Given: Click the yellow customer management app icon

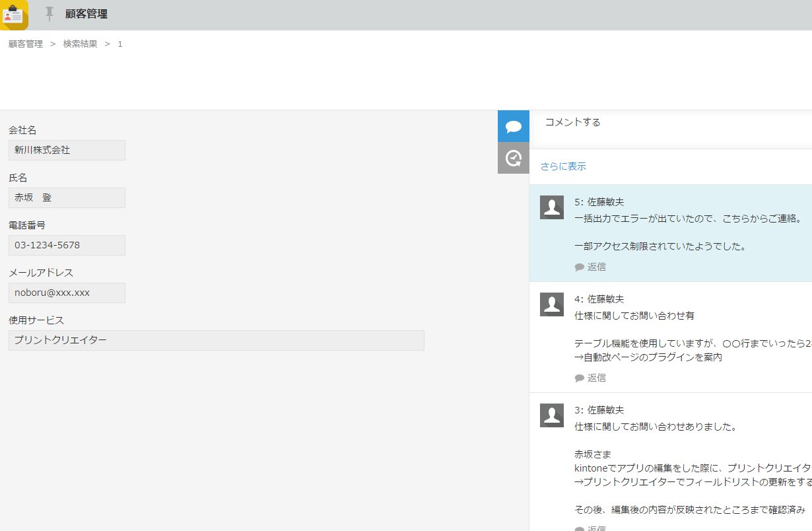Looking at the screenshot, I should pos(14,15).
